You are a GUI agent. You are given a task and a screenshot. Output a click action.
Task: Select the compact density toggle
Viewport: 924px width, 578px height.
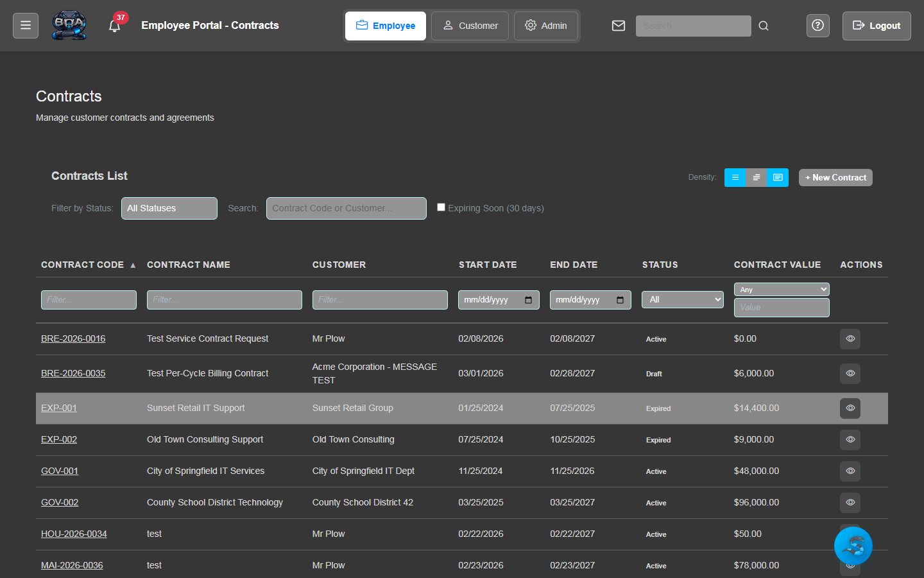(x=735, y=177)
